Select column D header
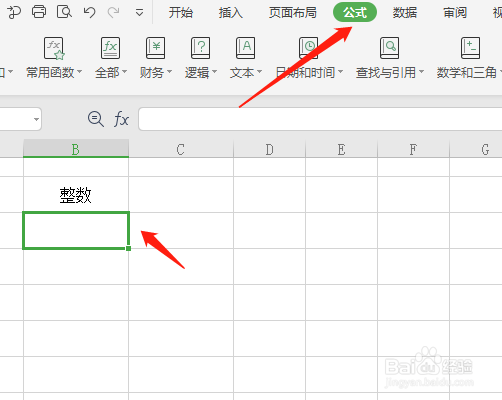 pyautogui.click(x=269, y=149)
